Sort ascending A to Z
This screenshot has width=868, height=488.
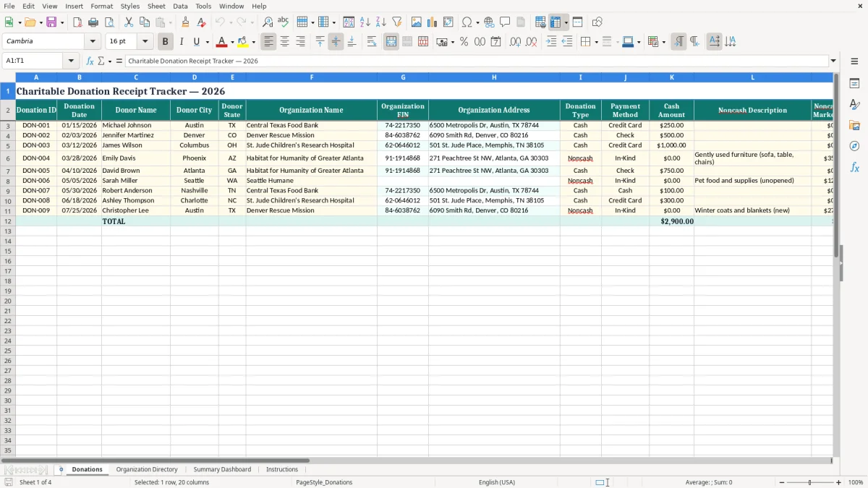coord(365,22)
